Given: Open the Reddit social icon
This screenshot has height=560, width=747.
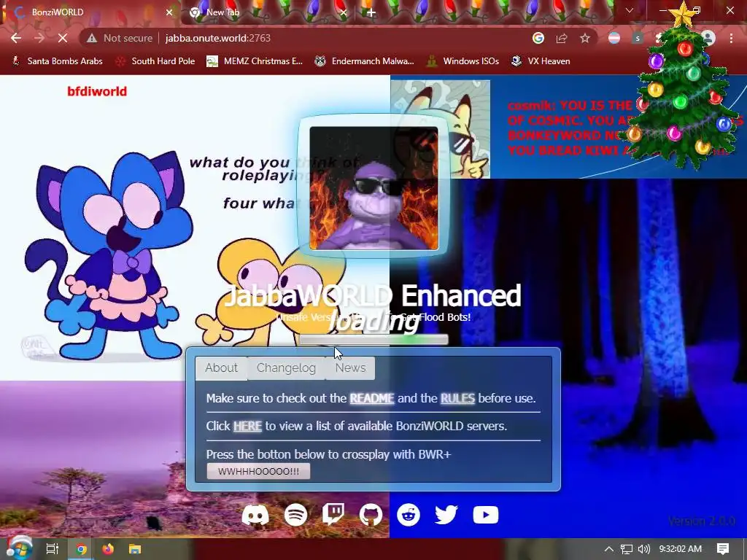Looking at the screenshot, I should pos(409,516).
